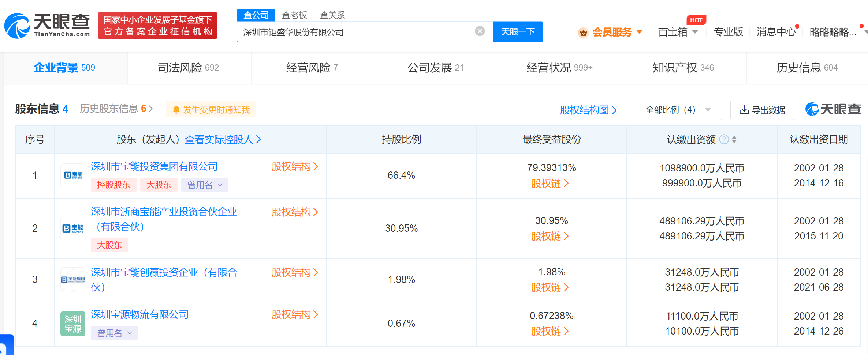Open 消息中心 in the top navigation
This screenshot has height=355, width=868.
tap(776, 32)
